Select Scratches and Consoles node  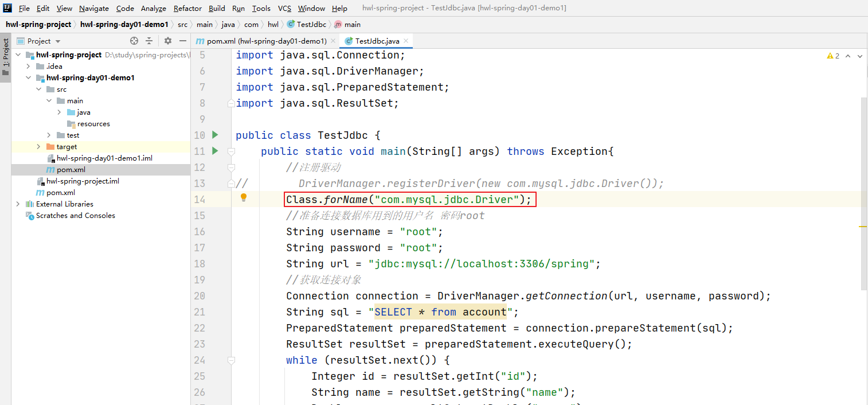[x=75, y=216]
